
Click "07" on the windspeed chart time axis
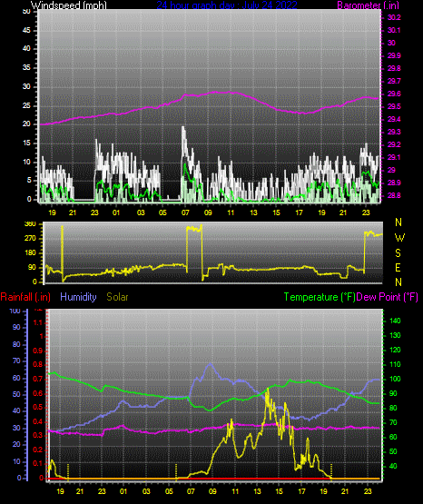[x=185, y=212]
